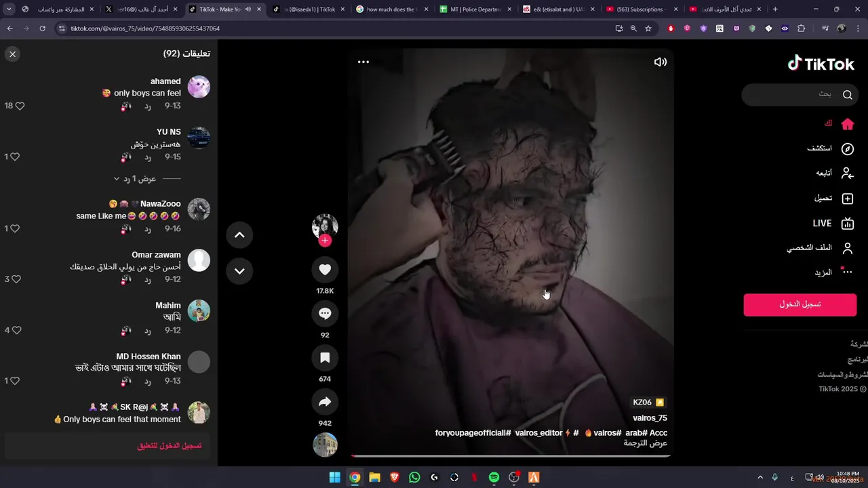Screen dimensions: 868x488
Task: Open the أتابعه Following item
Action: (835, 174)
